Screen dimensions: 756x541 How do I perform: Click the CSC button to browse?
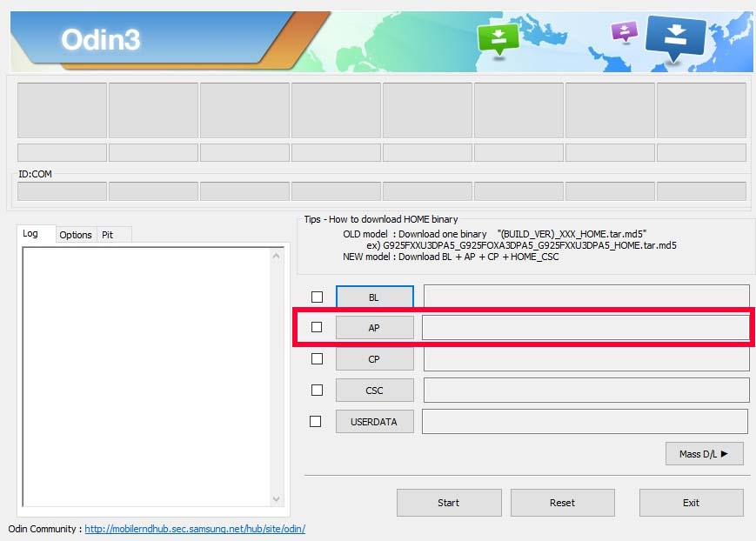click(375, 391)
